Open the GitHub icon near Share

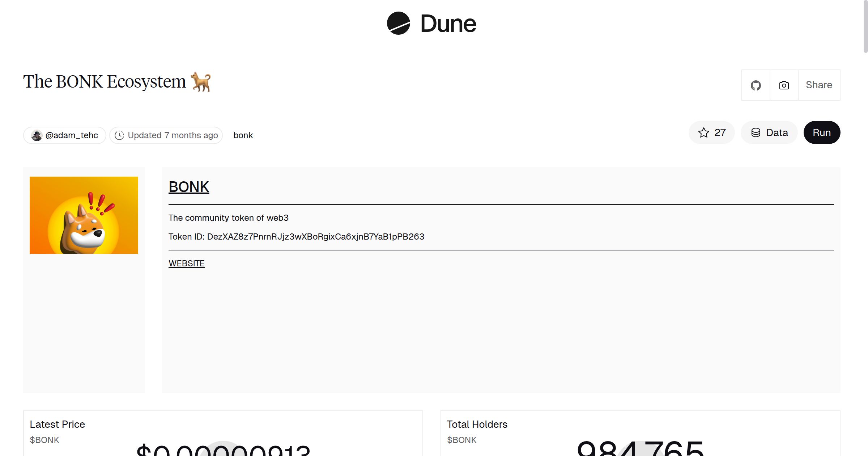point(756,85)
